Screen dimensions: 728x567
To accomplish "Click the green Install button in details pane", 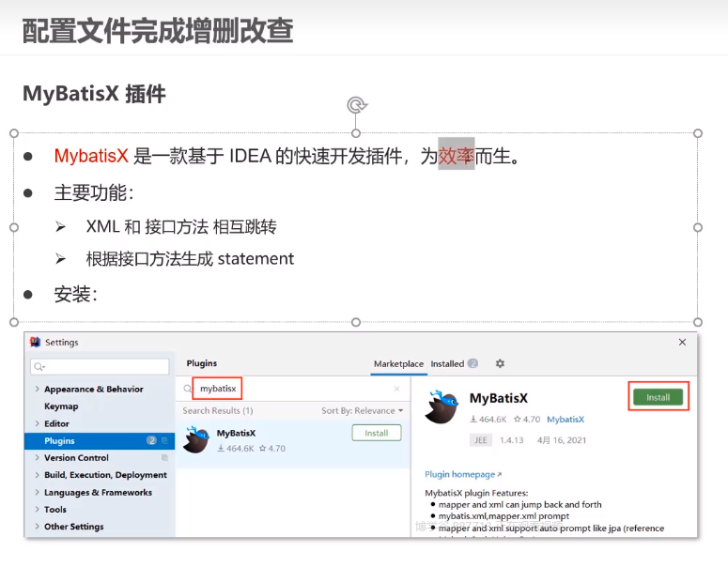I will point(658,397).
